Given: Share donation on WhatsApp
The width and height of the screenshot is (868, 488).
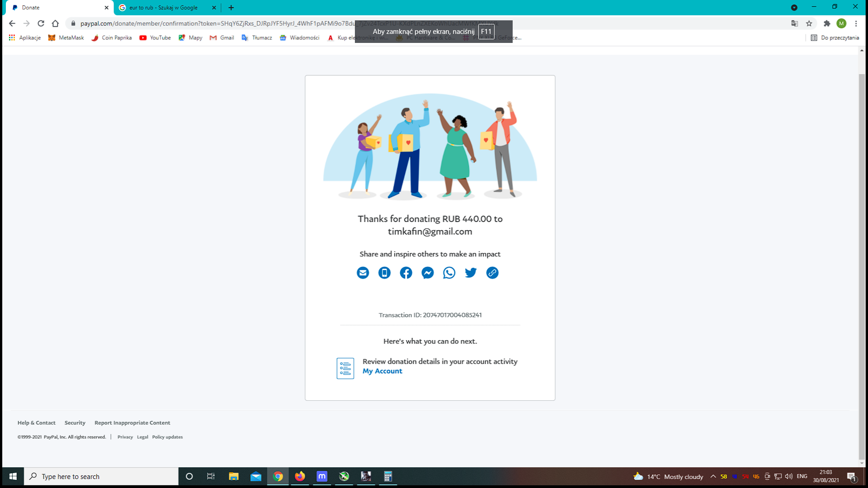Looking at the screenshot, I should [x=449, y=273].
